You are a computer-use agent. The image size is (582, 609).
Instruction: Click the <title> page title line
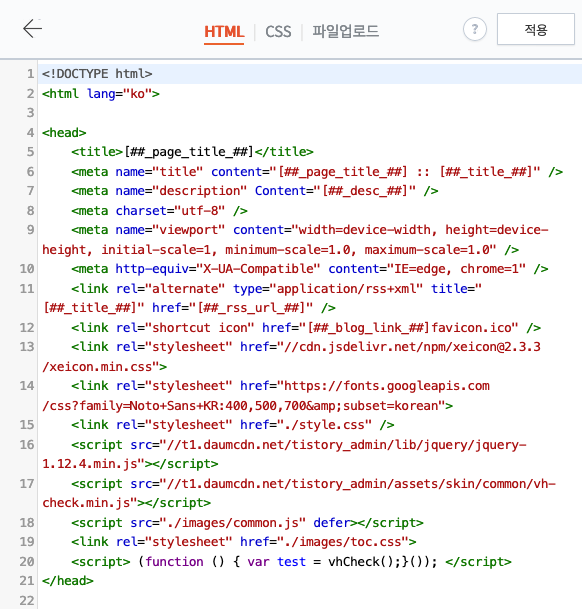tap(192, 152)
